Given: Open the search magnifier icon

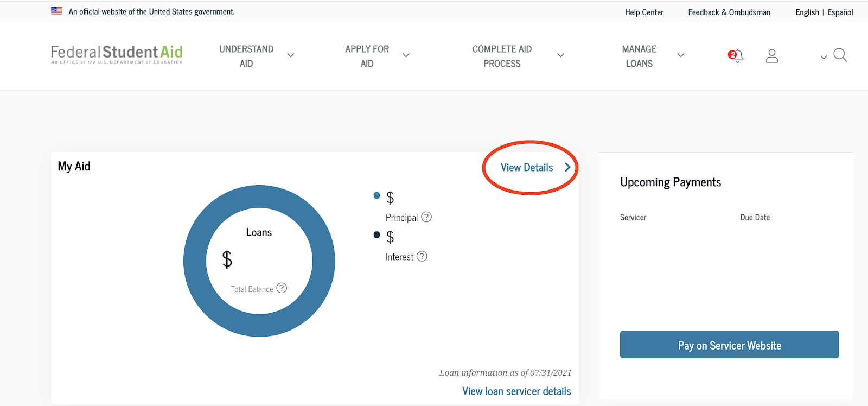Looking at the screenshot, I should [x=840, y=55].
